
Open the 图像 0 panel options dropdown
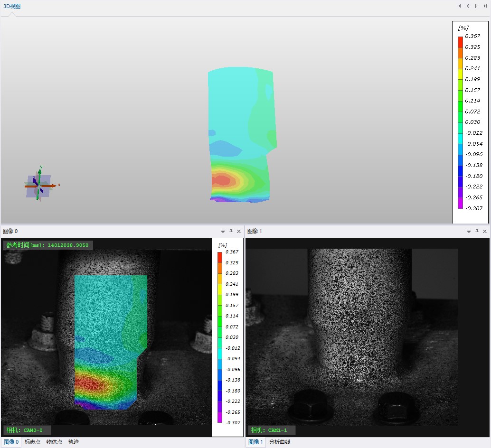(223, 231)
